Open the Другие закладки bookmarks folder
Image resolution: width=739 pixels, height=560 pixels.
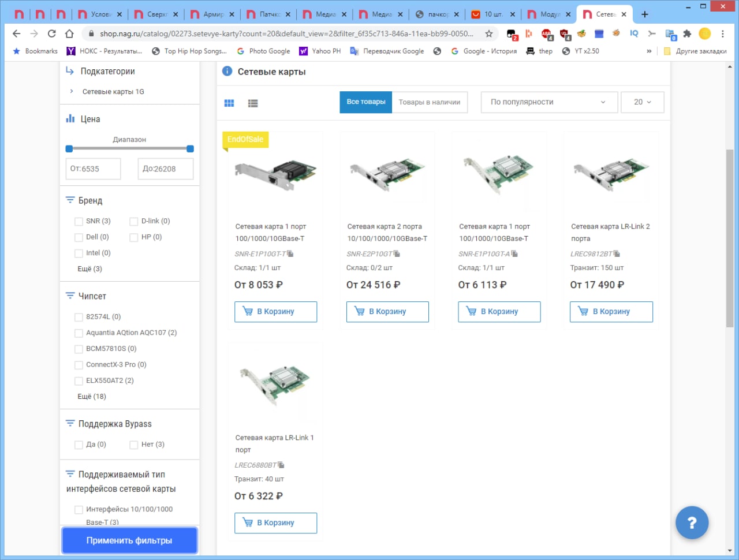click(695, 51)
